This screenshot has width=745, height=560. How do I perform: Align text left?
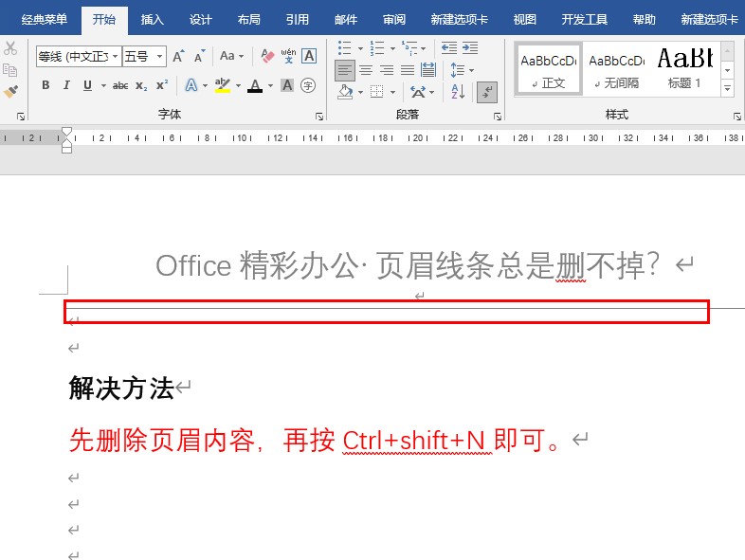click(x=344, y=70)
